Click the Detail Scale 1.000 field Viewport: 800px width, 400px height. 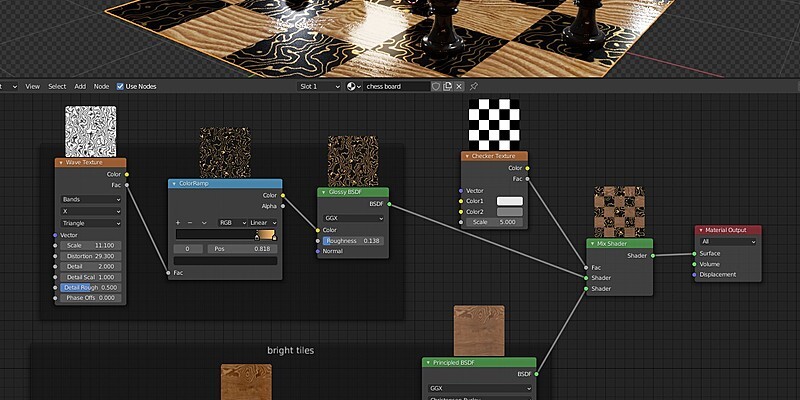pos(91,277)
